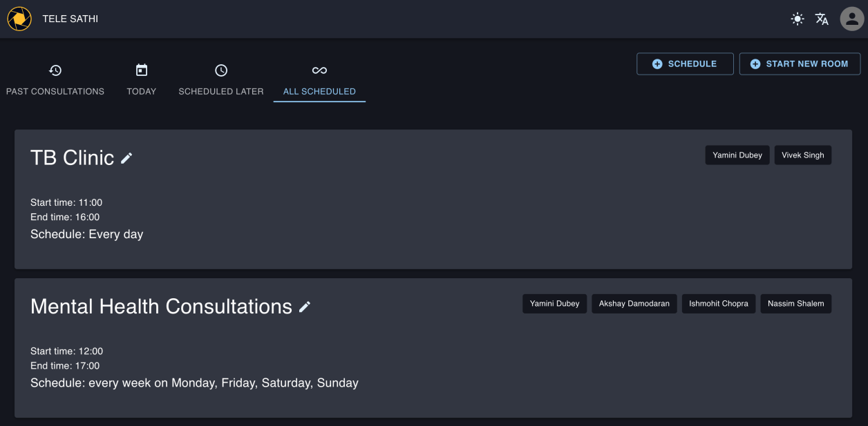Click the Vivek Singh chip
Image resolution: width=868 pixels, height=426 pixels.
pyautogui.click(x=803, y=155)
